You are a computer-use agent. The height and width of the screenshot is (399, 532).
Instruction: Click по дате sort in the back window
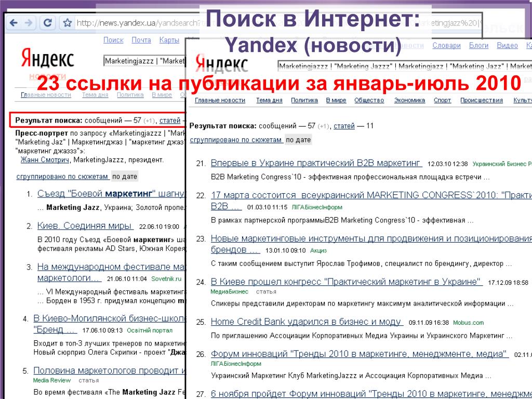click(x=125, y=177)
